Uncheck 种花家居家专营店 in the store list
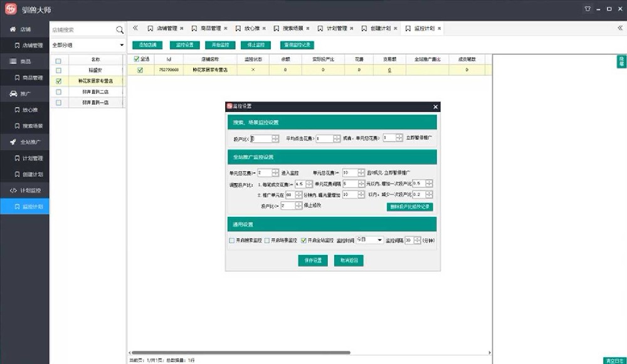Viewport: 627px width, 364px height. click(x=58, y=81)
